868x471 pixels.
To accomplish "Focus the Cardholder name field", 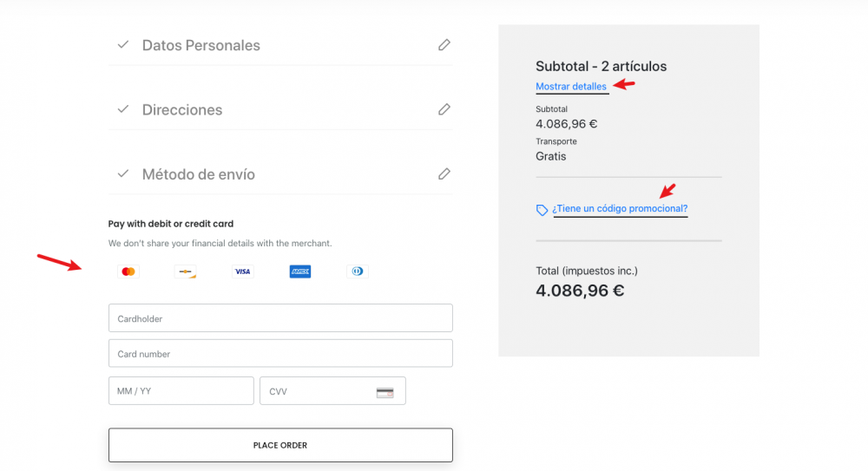I will 280,318.
